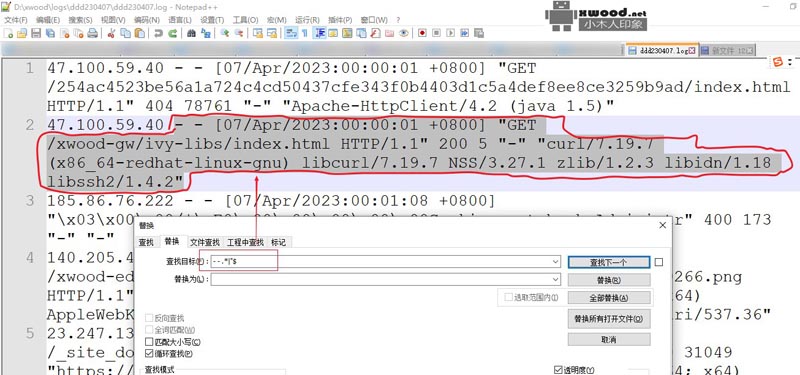Open the 搜索(S) menu
The width and height of the screenshot is (800, 375).
[80, 20]
